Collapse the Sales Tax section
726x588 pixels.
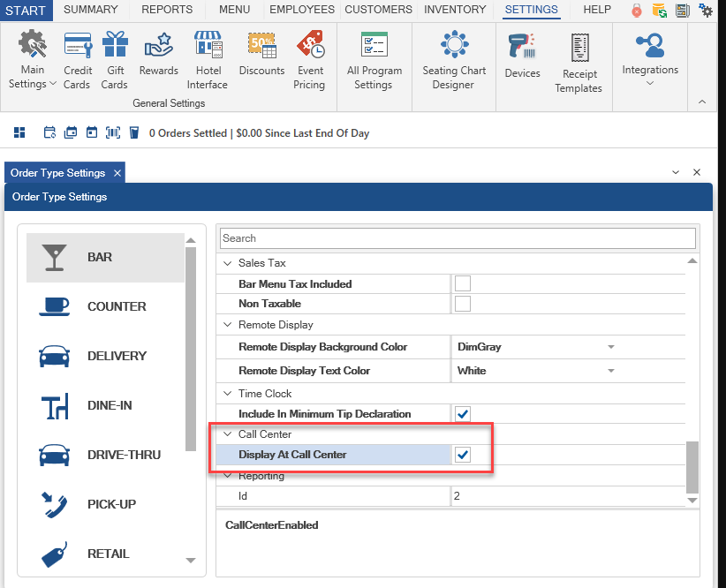pos(229,263)
